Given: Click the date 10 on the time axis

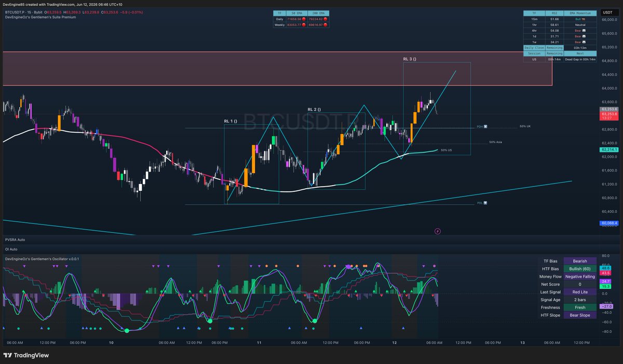Looking at the screenshot, I should coord(111,342).
